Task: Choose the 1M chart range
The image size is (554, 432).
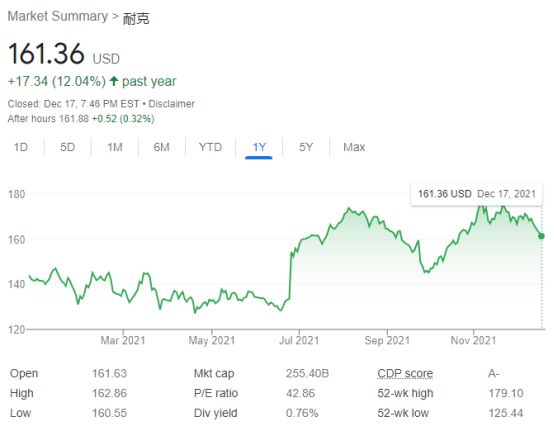Action: coord(115,147)
